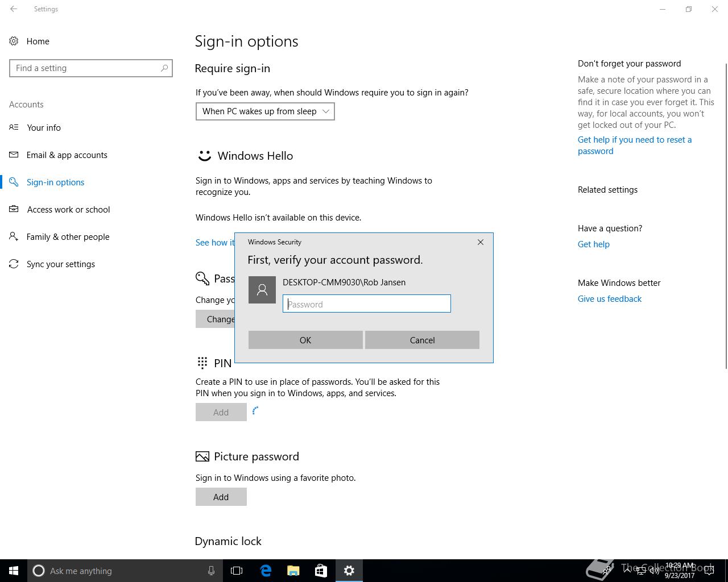Click Add button under PIN
This screenshot has height=582, width=728.
point(221,412)
